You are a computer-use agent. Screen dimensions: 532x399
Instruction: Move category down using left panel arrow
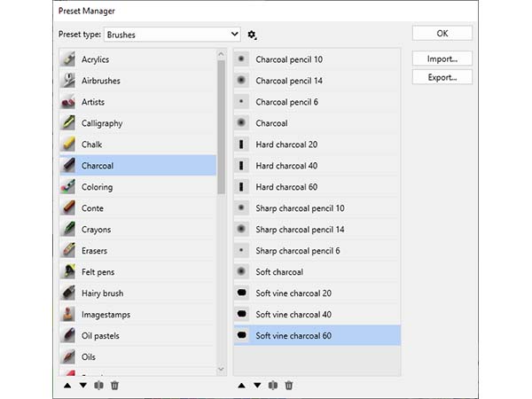tap(83, 386)
